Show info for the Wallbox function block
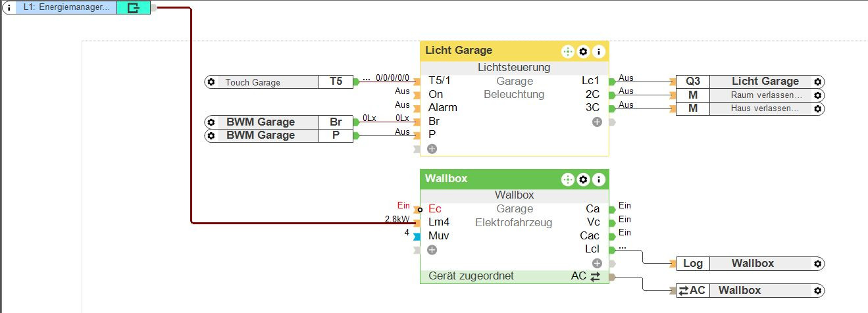The width and height of the screenshot is (868, 313). (598, 180)
